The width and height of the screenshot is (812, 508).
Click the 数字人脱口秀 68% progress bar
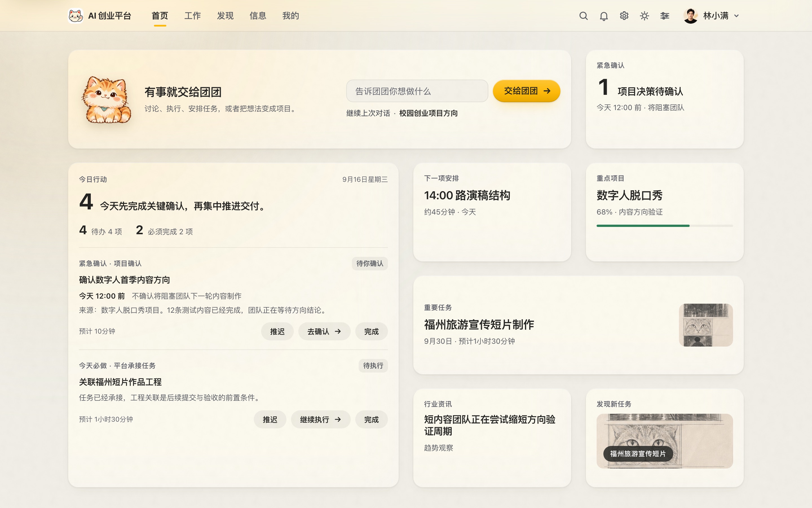click(664, 226)
